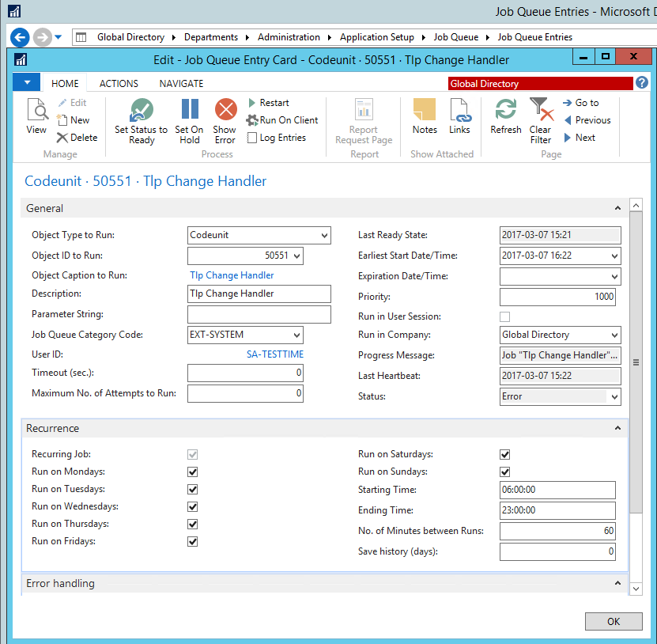657x644 pixels.
Task: Click the Parameter String input field
Action: pyautogui.click(x=259, y=315)
